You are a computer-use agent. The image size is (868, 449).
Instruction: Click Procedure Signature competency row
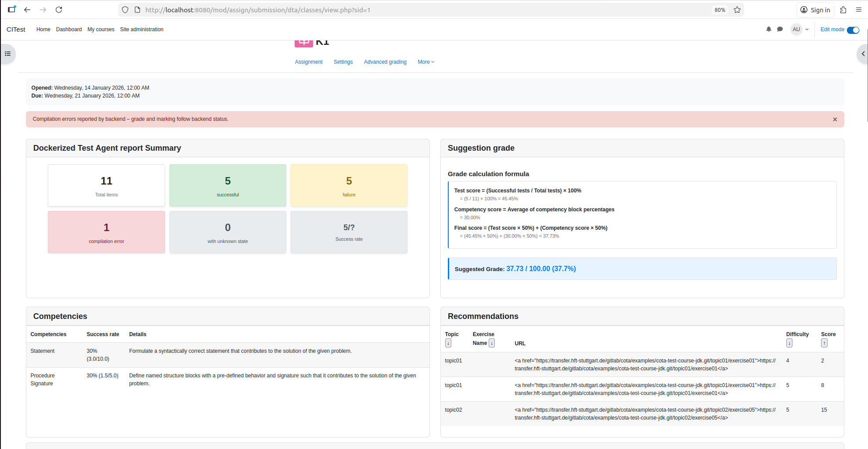[228, 380]
